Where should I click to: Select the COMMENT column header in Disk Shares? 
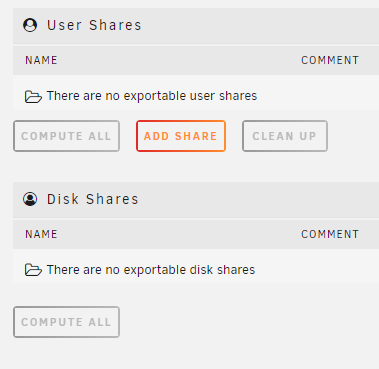pyautogui.click(x=330, y=234)
